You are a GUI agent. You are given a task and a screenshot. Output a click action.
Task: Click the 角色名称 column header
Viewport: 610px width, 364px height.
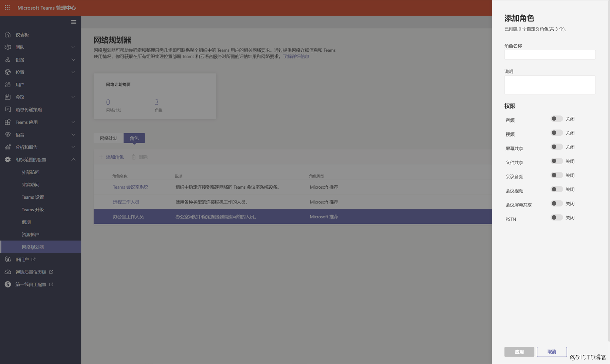(x=120, y=176)
